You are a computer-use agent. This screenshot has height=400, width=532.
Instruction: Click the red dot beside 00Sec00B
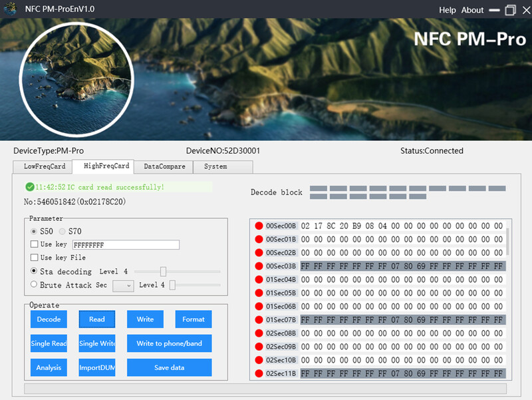coord(259,226)
